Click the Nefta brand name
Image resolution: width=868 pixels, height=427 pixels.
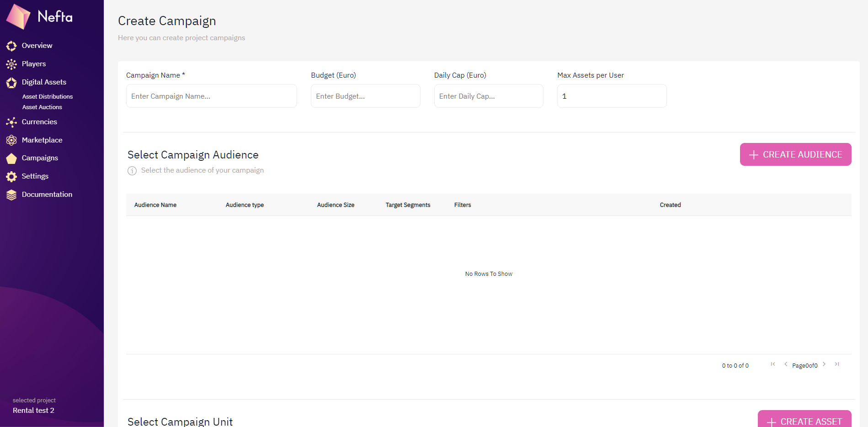tap(55, 17)
